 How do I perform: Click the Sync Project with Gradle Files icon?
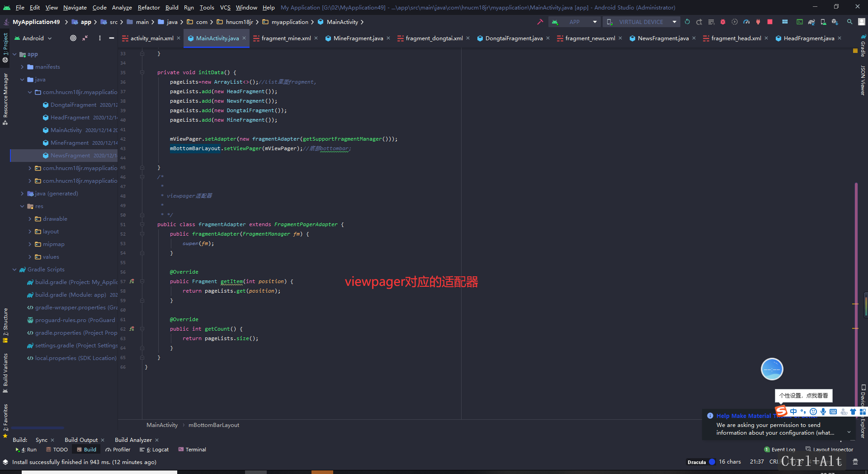(811, 22)
